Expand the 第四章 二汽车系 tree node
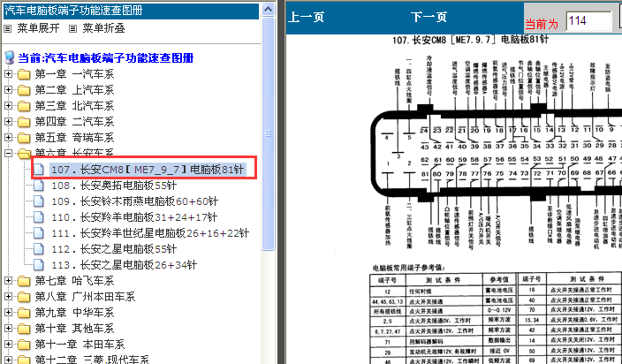Viewport: 622px width, 364px height. click(x=8, y=121)
